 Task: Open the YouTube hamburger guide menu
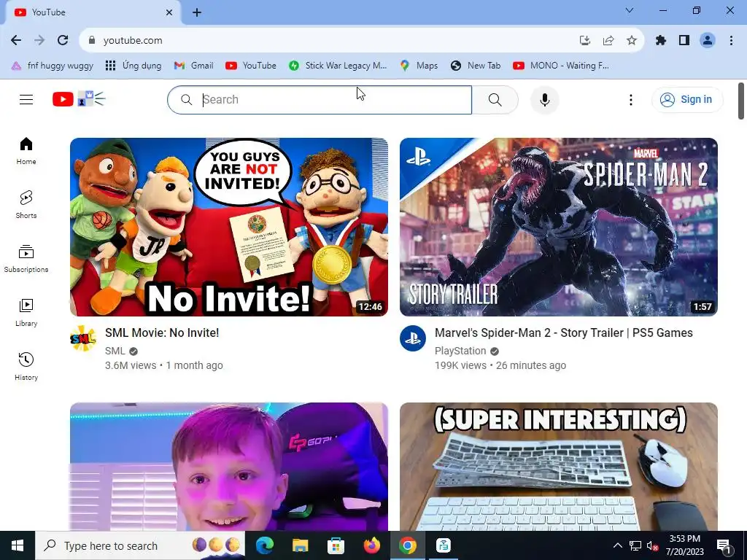[x=26, y=99]
